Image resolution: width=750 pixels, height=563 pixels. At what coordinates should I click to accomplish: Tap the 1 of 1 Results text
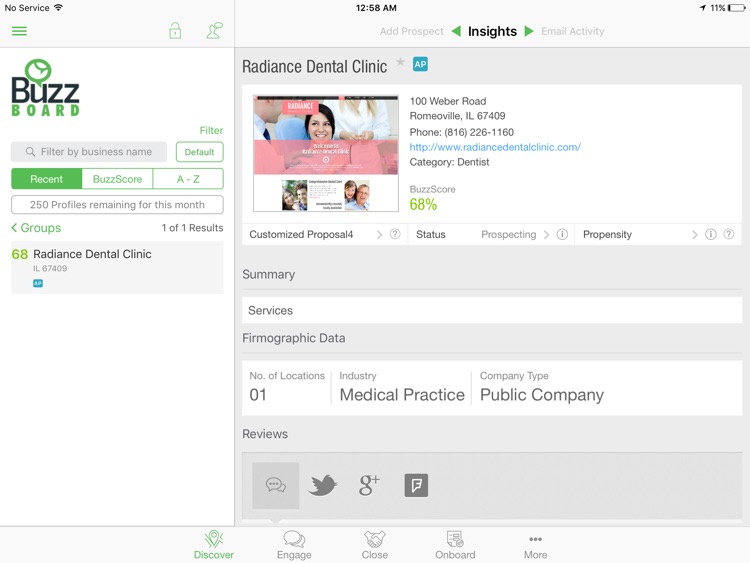[x=192, y=228]
